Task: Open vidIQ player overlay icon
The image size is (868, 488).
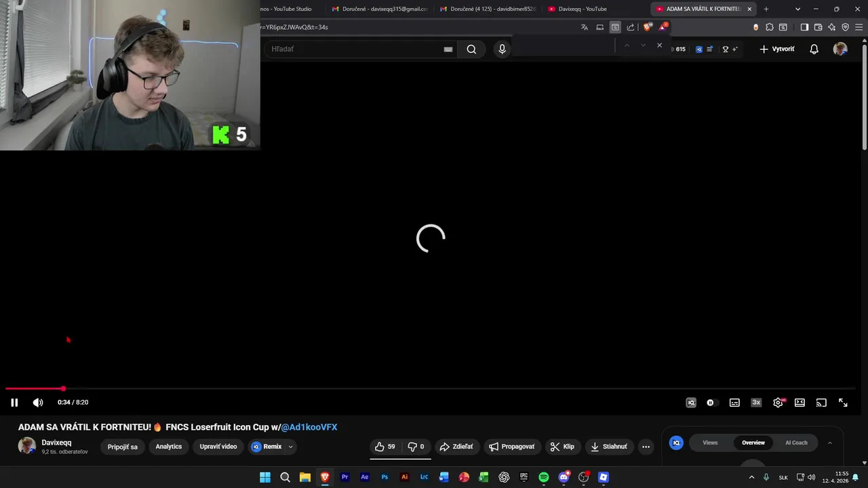Action: (x=691, y=403)
